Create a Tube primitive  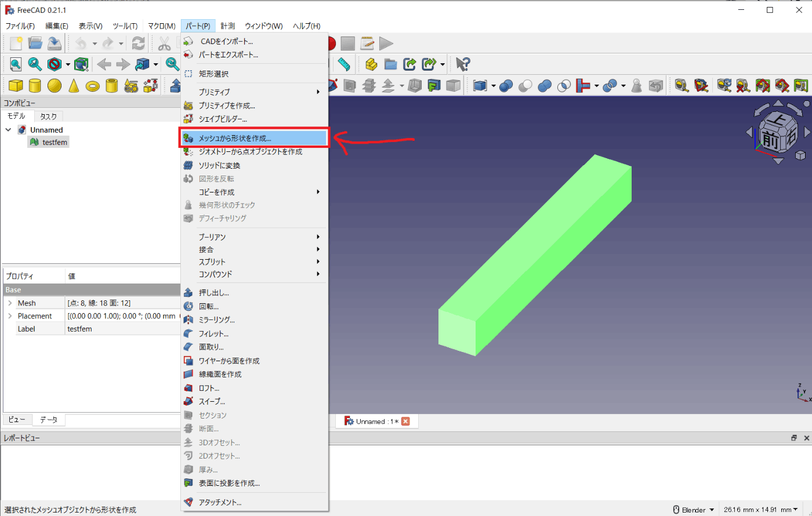coord(111,86)
